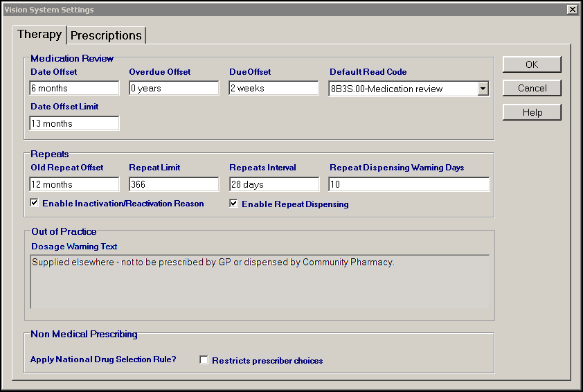Select the Date Offset Limit field
583x392 pixels.
(75, 123)
